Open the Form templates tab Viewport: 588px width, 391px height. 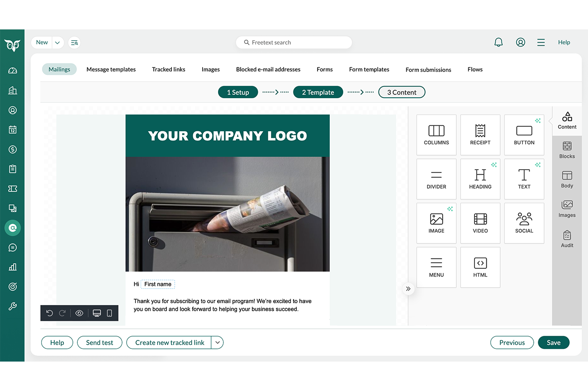(x=369, y=70)
